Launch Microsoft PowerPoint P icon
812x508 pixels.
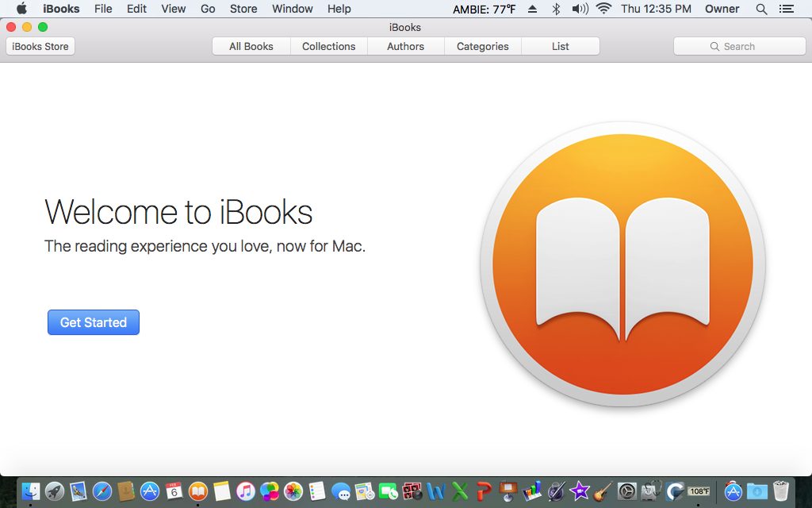coord(484,491)
